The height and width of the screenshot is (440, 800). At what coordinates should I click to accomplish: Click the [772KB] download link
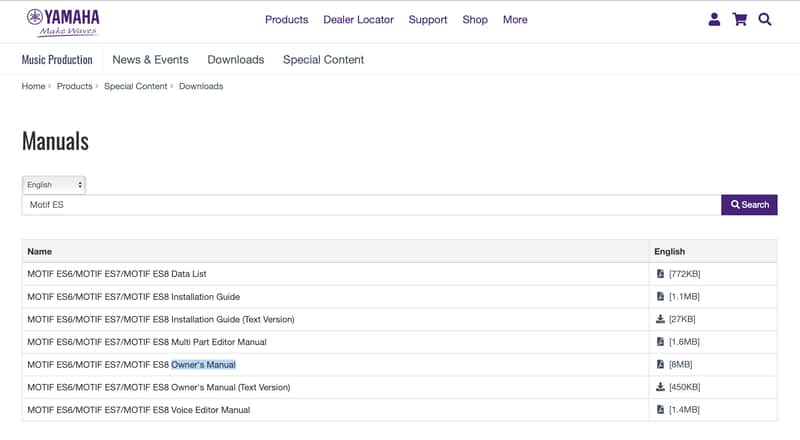(x=685, y=274)
